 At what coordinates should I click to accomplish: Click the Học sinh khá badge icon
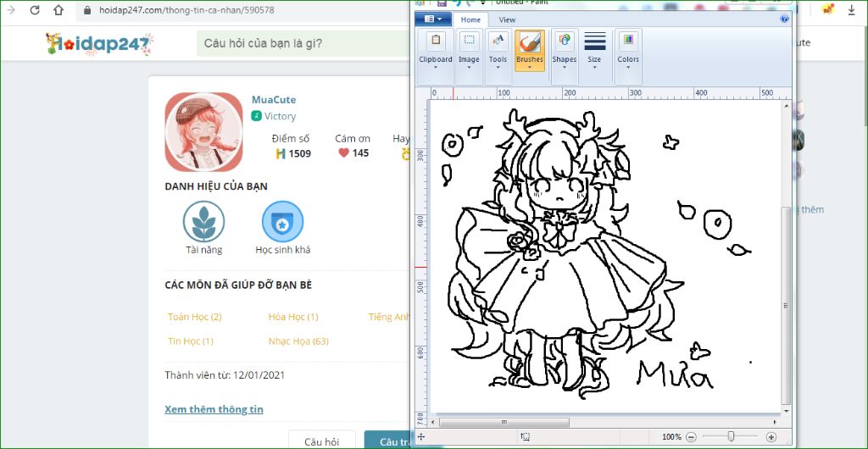282,221
